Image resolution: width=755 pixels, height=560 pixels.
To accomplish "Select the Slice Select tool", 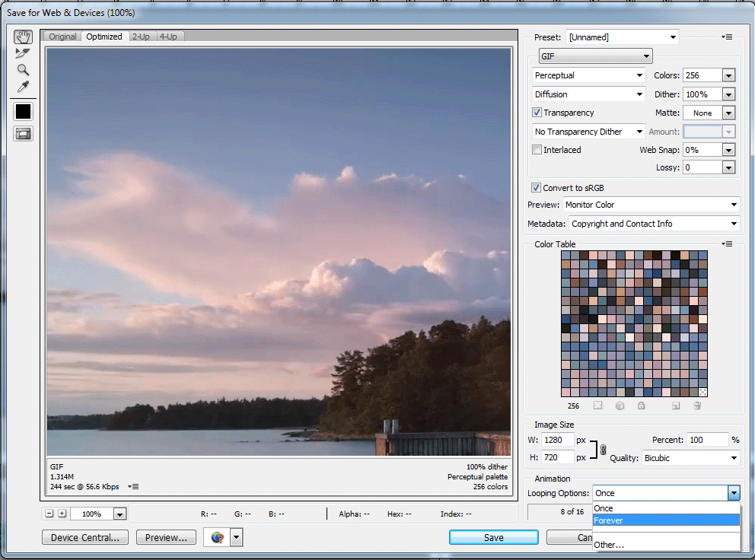I will [x=23, y=53].
